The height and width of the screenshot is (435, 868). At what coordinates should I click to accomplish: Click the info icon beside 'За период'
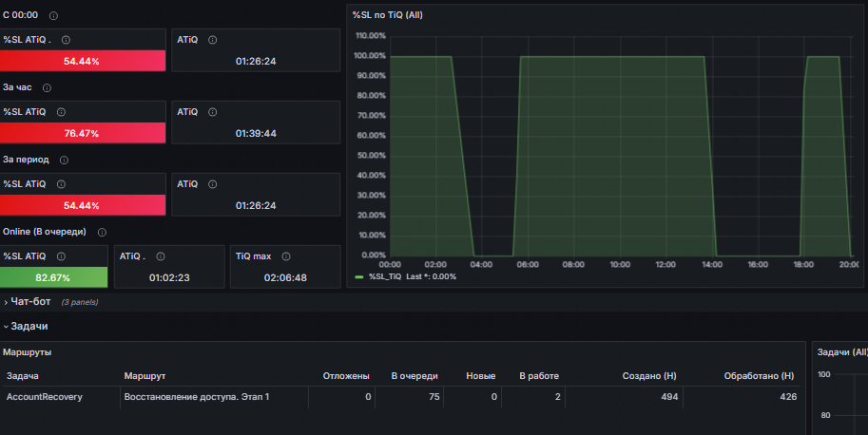pyautogui.click(x=69, y=160)
